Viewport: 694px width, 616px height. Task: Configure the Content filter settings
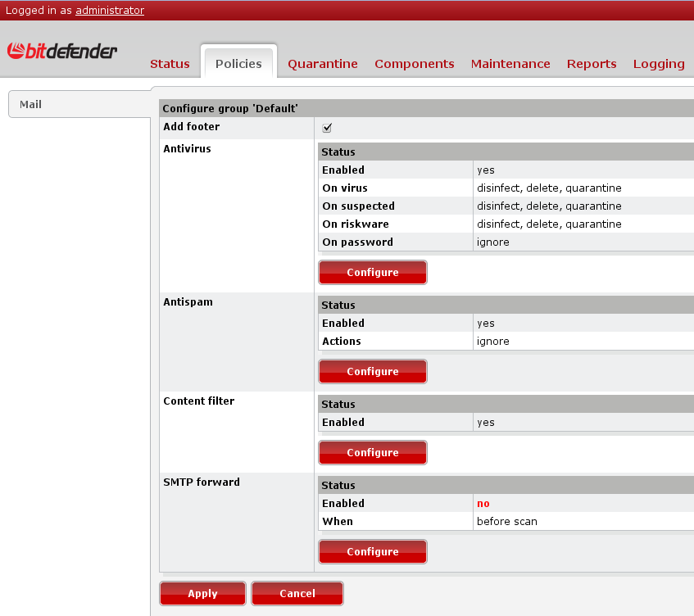[372, 453]
